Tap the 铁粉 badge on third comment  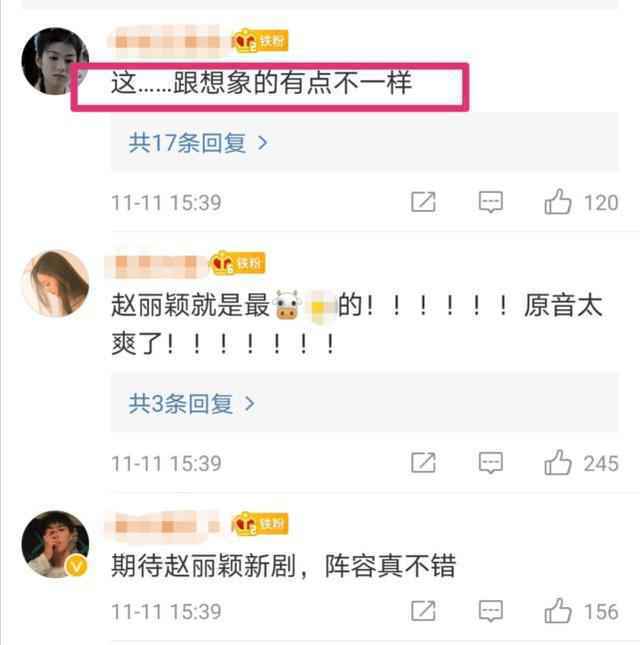click(x=260, y=523)
